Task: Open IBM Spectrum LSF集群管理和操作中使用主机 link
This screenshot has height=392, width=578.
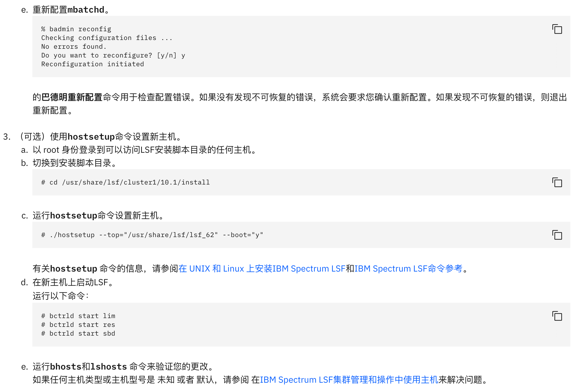Action: 349,380
